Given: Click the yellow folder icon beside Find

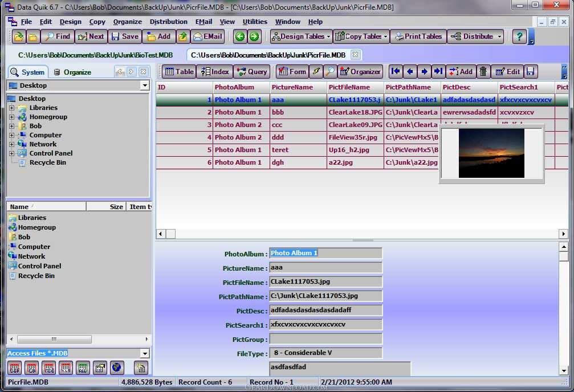Looking at the screenshot, I should tap(33, 36).
